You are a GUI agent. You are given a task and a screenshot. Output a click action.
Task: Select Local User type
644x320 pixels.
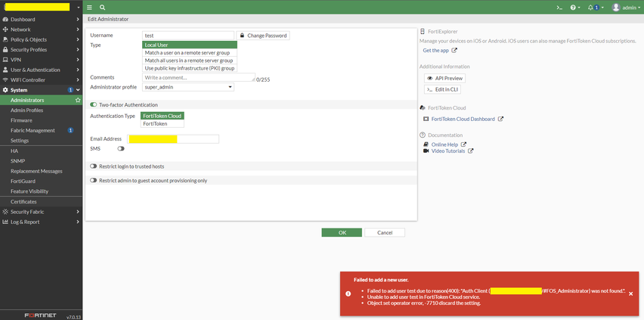tap(190, 45)
